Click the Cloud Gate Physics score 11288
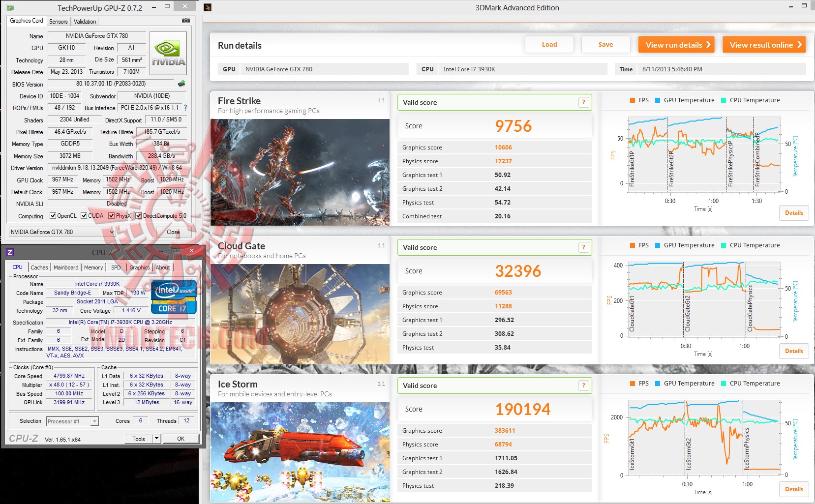This screenshot has height=504, width=815. (x=503, y=306)
